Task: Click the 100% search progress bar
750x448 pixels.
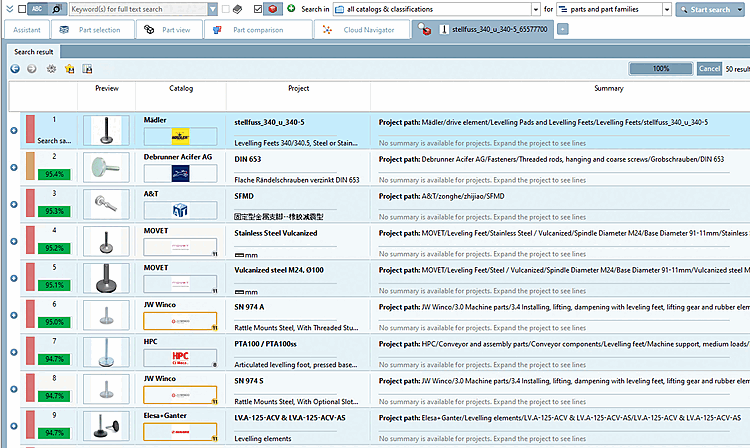Action: click(661, 69)
